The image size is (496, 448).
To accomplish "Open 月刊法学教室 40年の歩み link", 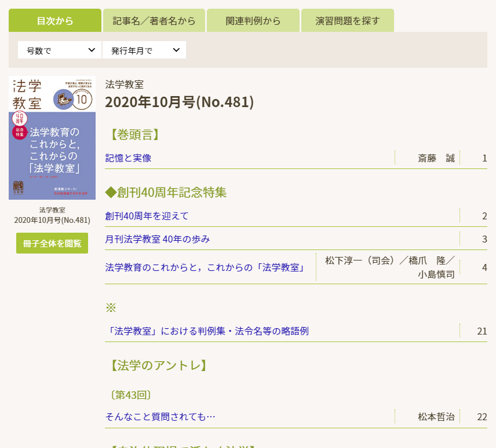I will click(x=157, y=239).
